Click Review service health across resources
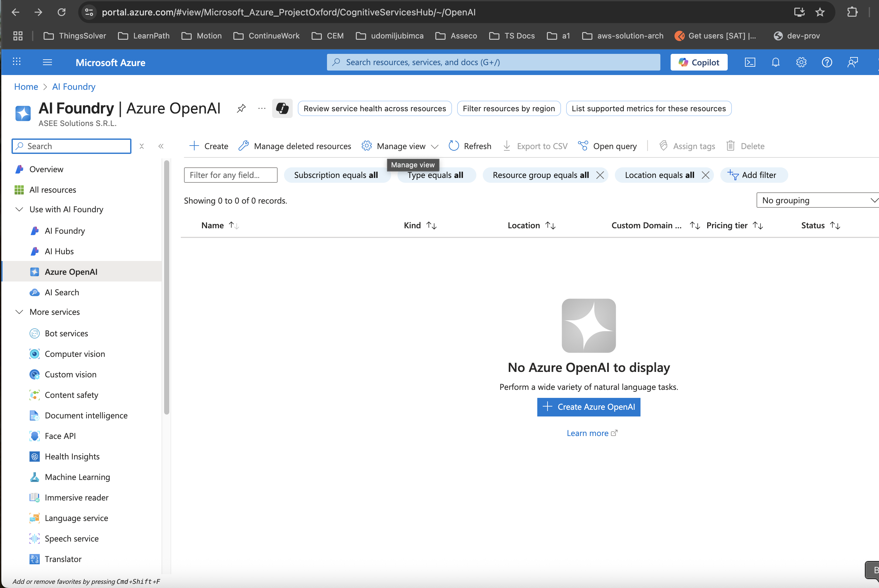This screenshot has width=879, height=588. [x=374, y=108]
